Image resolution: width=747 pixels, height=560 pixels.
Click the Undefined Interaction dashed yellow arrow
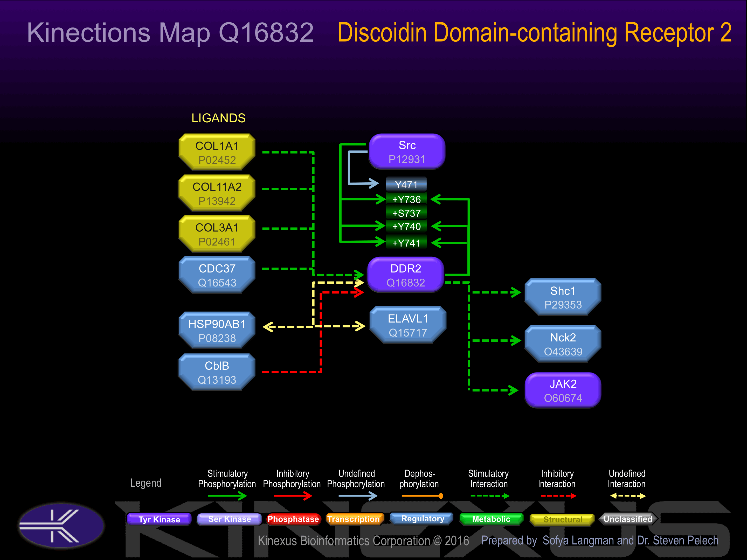click(628, 496)
